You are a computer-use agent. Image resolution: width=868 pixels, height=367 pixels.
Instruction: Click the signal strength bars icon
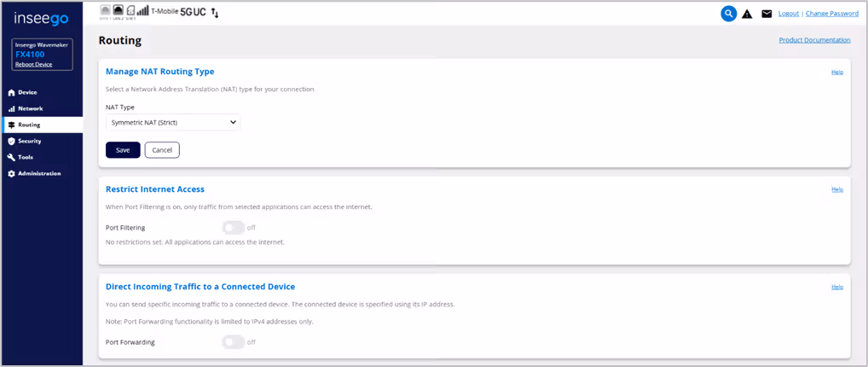click(x=143, y=12)
